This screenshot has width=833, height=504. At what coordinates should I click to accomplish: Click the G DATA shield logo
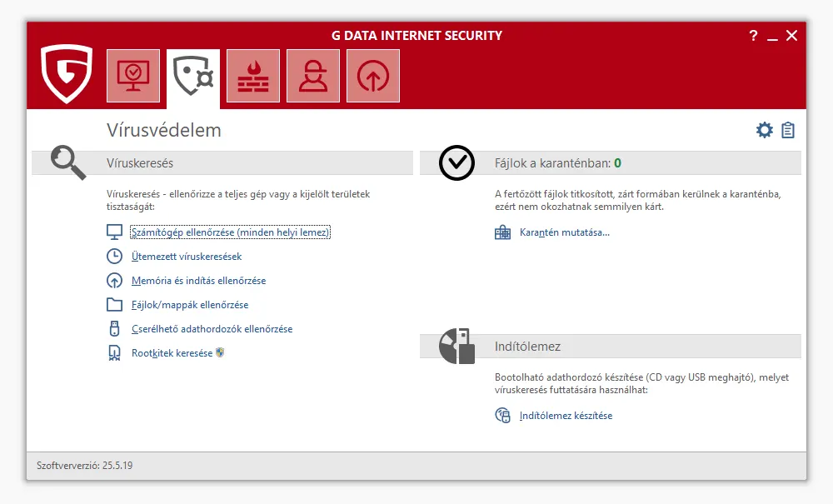click(67, 74)
